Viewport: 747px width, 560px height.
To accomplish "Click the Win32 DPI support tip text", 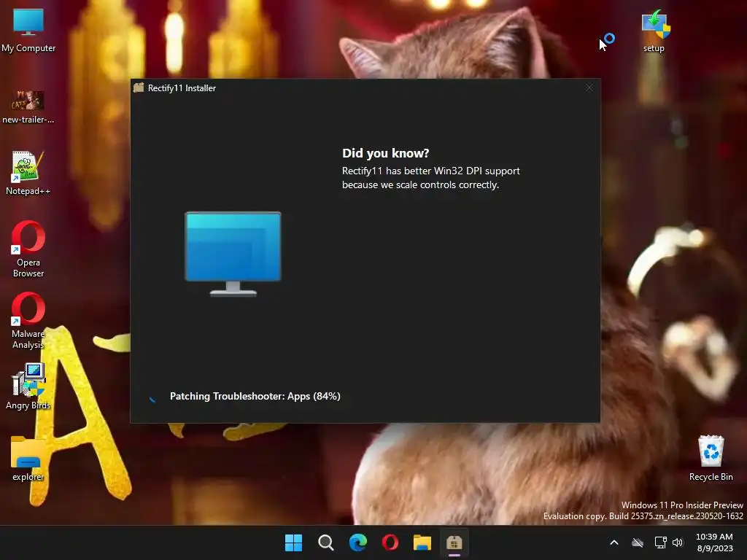I will pos(430,178).
